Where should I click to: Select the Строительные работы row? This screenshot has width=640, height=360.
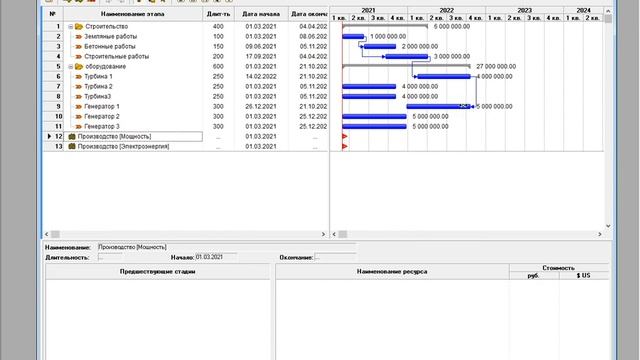point(186,56)
